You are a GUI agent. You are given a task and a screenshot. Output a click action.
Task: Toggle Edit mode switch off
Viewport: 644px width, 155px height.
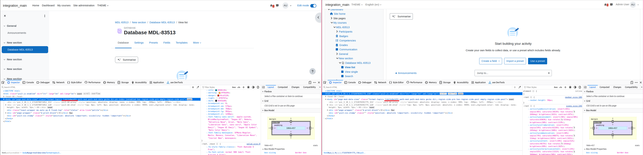point(313,6)
